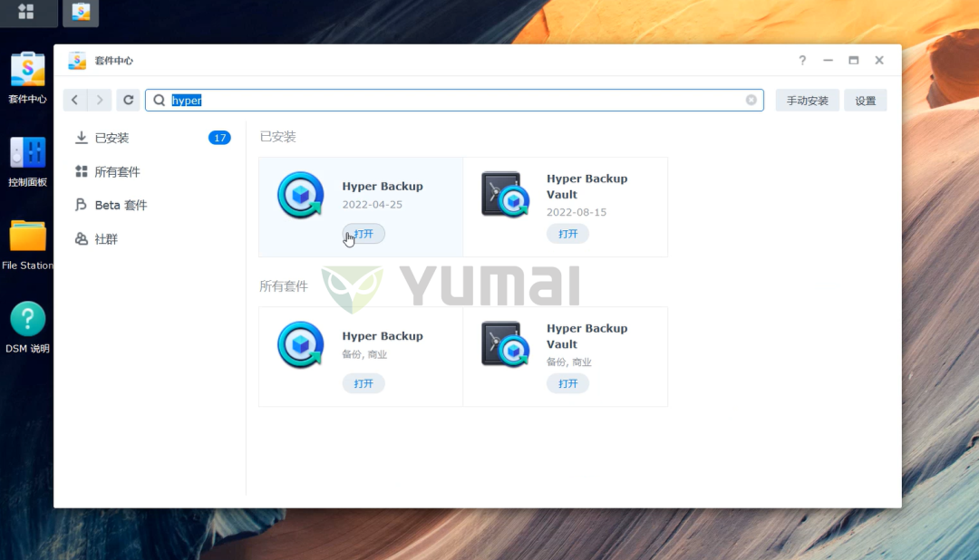This screenshot has width=979, height=560.
Task: Click the installed Hyper Backup package icon
Action: (x=299, y=195)
